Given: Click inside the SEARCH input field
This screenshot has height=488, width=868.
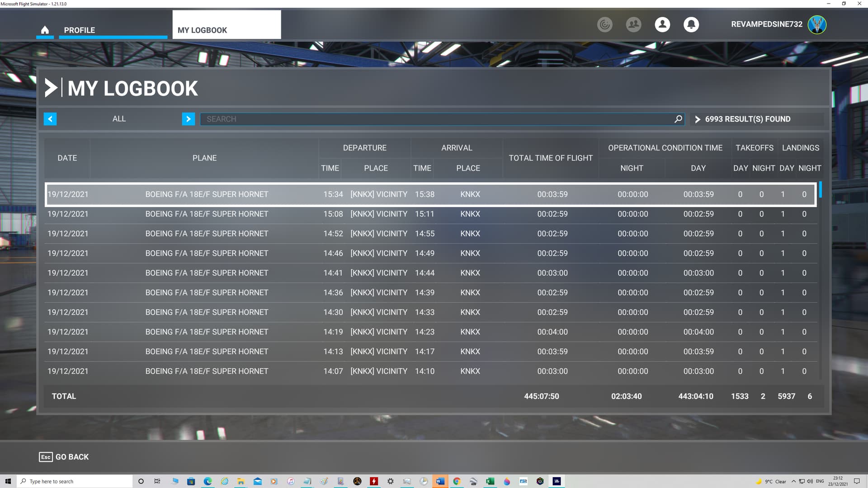Looking at the screenshot, I should pos(407,119).
